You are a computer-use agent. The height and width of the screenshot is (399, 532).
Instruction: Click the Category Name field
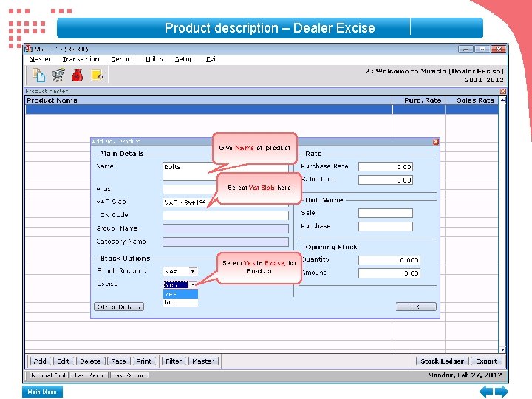coord(225,242)
